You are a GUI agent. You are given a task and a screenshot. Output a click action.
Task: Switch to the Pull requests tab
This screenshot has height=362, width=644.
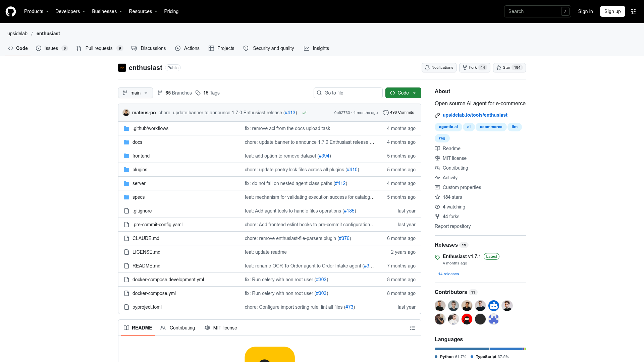pos(100,48)
